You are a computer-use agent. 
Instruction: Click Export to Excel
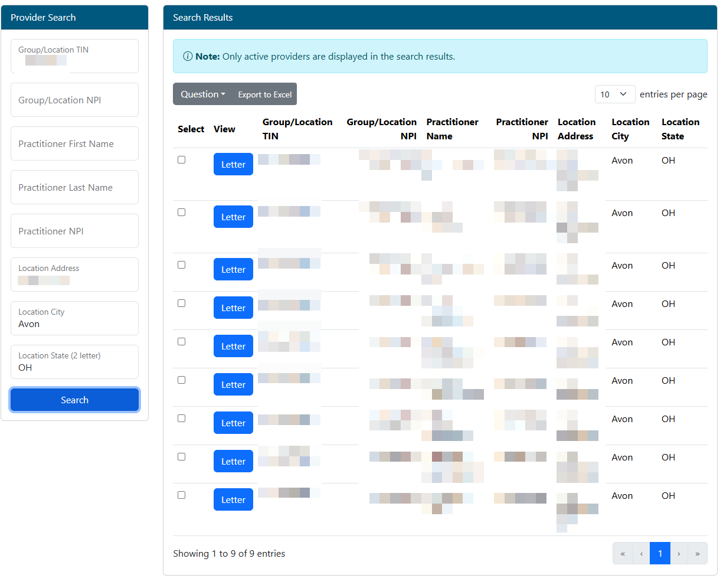coord(265,94)
